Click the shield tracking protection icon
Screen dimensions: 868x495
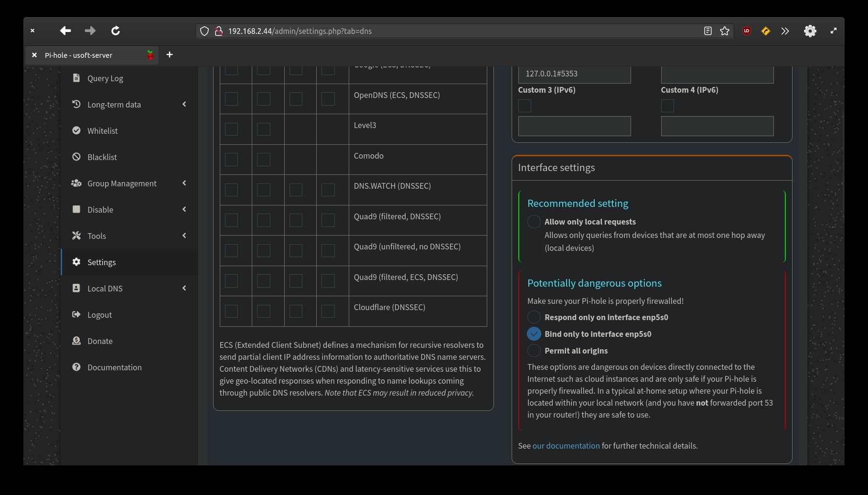tap(204, 31)
